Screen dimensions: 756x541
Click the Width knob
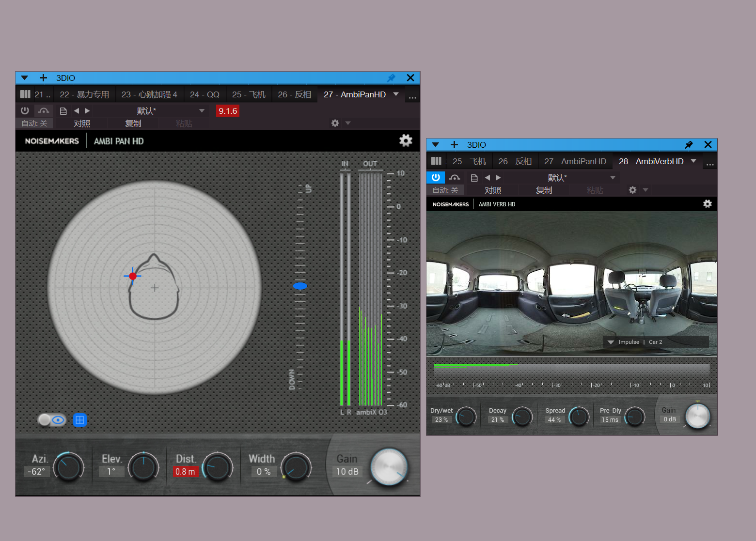pos(296,467)
